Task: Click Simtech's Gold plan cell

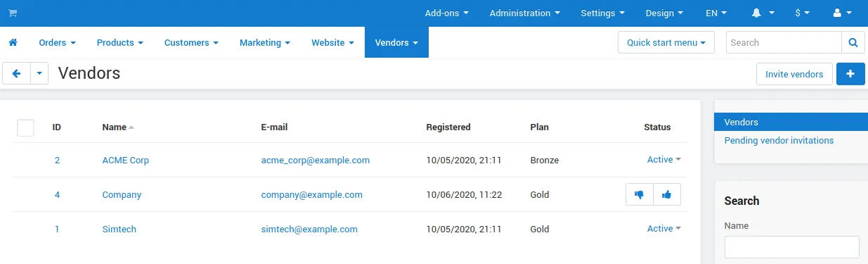Action: [x=540, y=230]
